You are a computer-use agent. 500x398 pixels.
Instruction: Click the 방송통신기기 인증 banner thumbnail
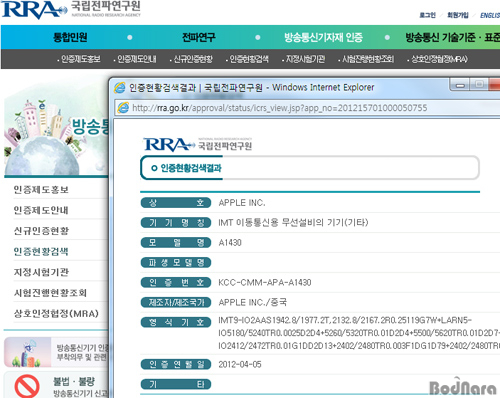click(27, 352)
